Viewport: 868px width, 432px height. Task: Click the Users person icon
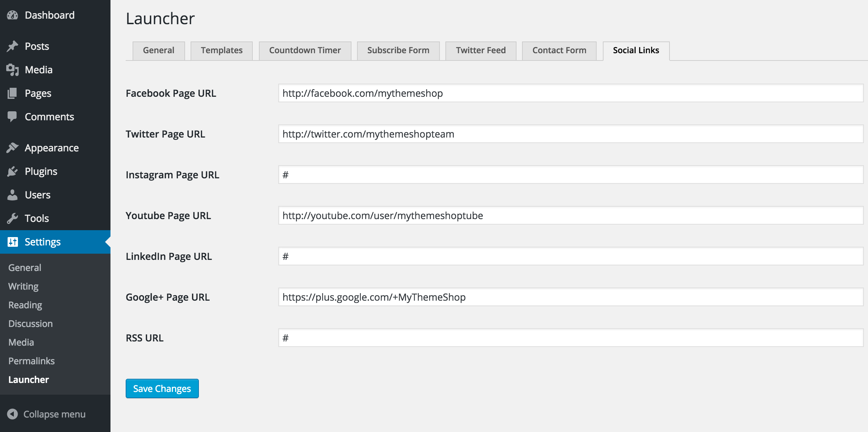12,195
